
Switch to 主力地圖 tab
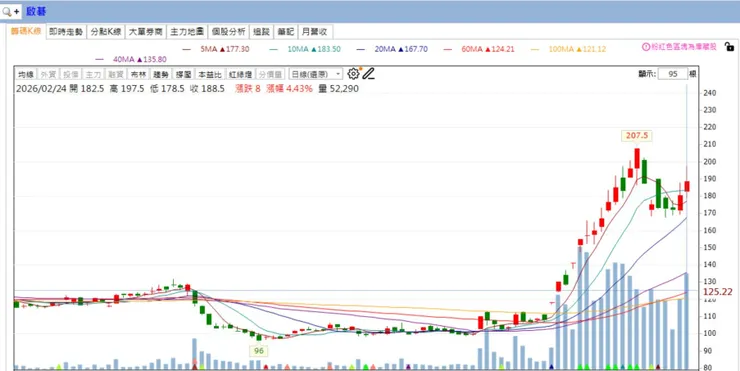tap(187, 32)
